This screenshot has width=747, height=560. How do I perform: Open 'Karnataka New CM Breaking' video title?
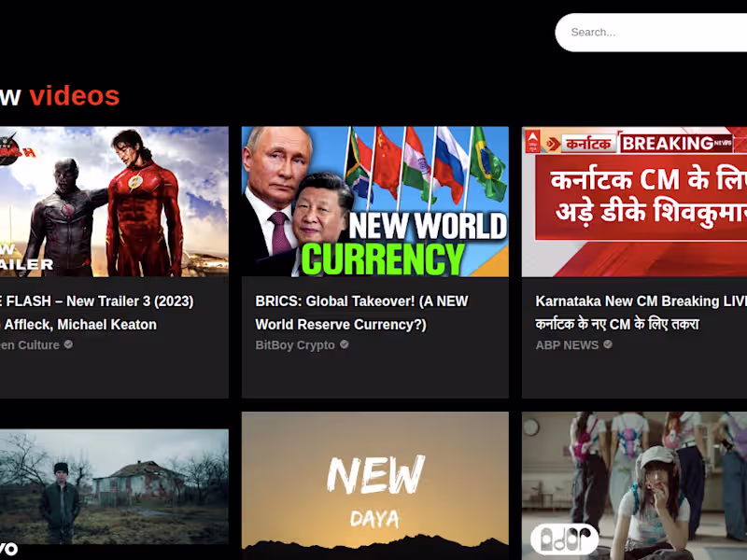(641, 313)
